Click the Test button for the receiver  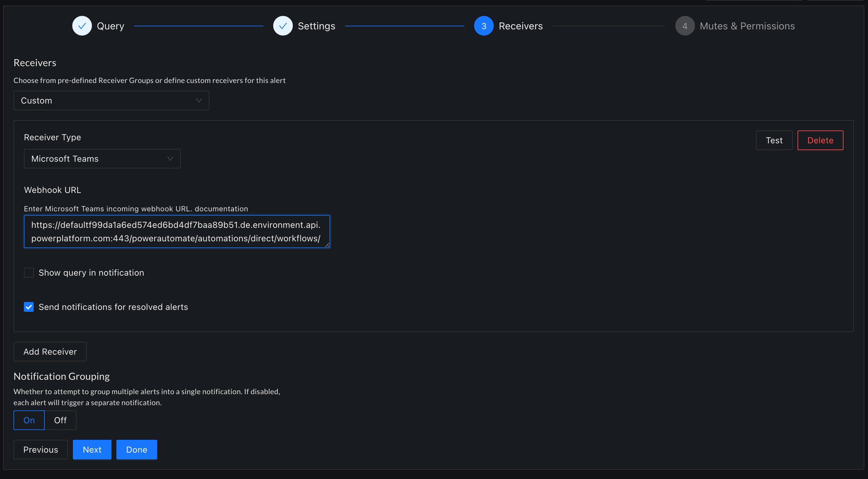coord(774,140)
